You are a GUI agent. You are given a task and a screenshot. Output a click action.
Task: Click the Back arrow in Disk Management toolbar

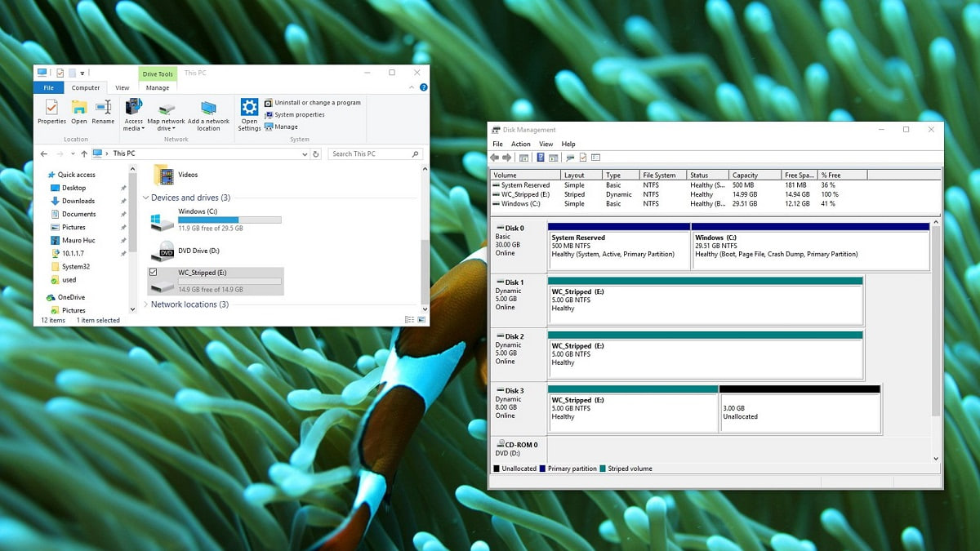click(x=495, y=158)
